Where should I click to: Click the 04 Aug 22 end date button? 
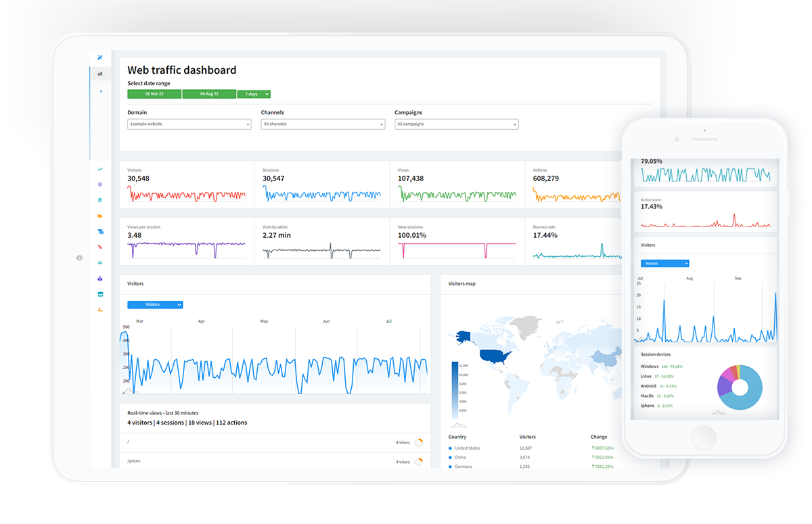209,94
